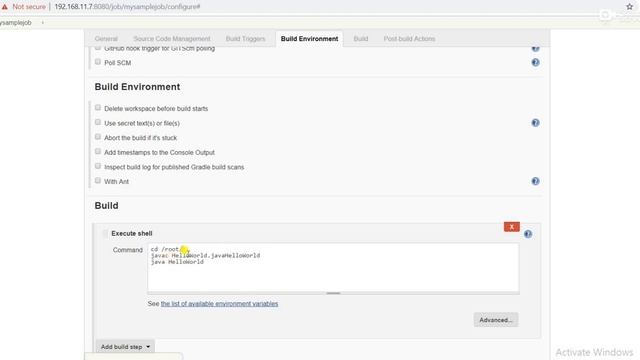Select the Build Environment tab
The image size is (640, 360).
pos(309,39)
